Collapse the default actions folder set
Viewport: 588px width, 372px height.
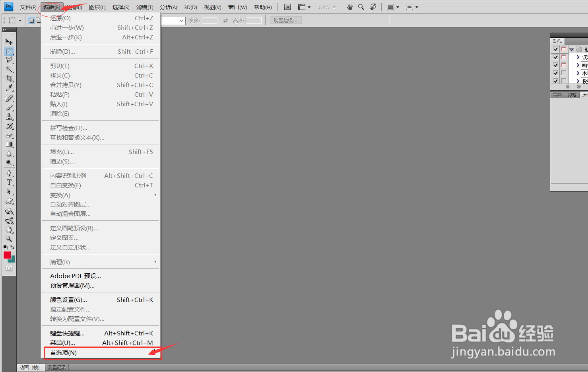tap(571, 49)
